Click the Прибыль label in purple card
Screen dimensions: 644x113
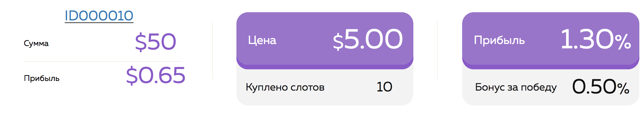tap(499, 40)
